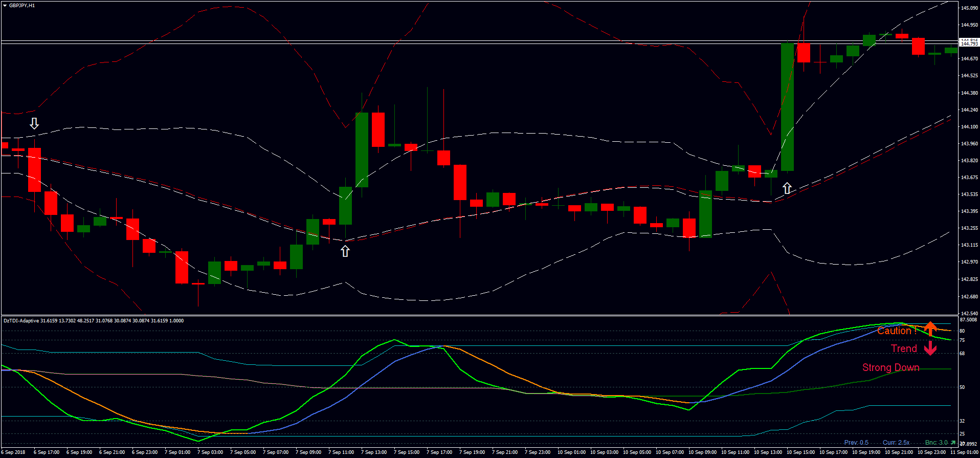
Task: Click the 144.793 current price marker
Action: point(969,44)
